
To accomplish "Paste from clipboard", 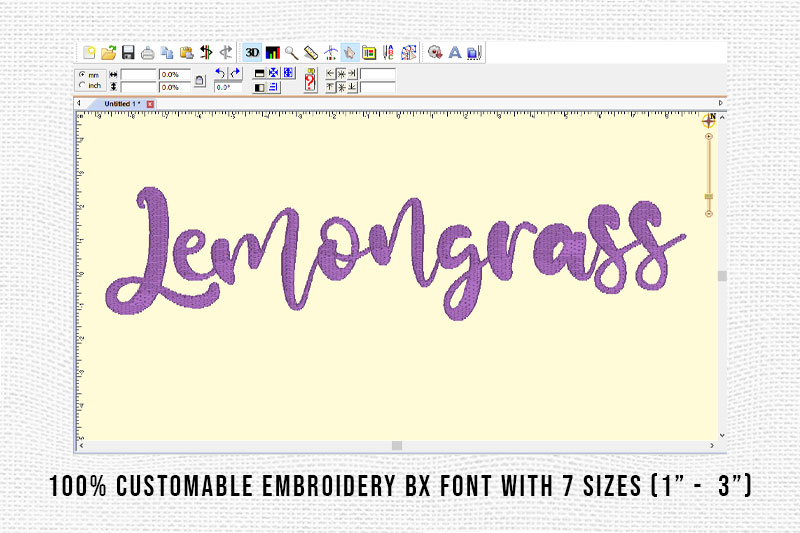I will [187, 53].
